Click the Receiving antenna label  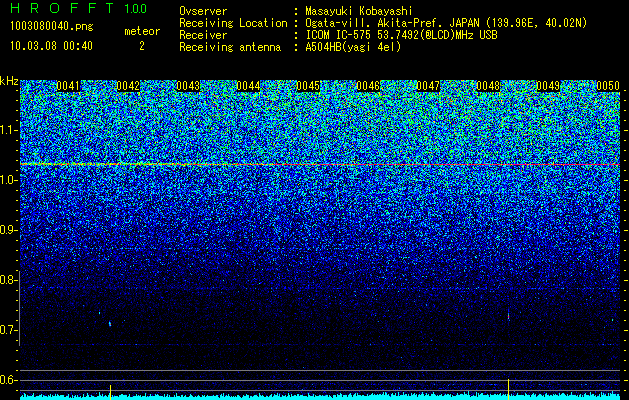(230, 47)
